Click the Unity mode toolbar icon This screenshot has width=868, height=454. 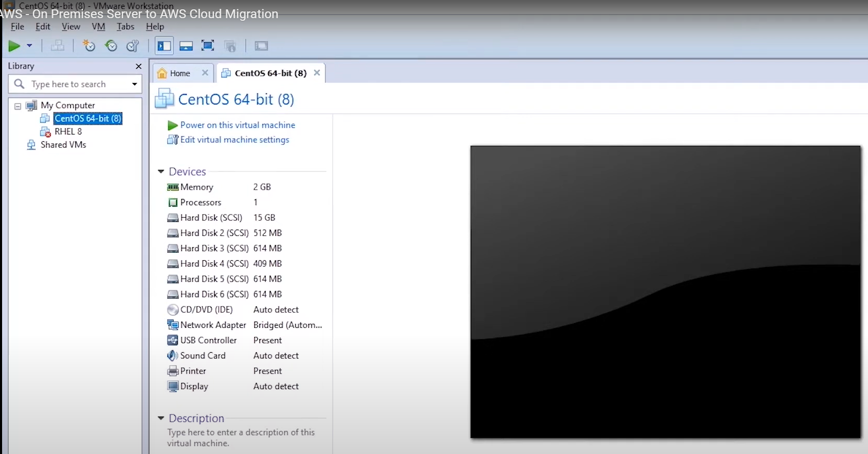tap(230, 46)
